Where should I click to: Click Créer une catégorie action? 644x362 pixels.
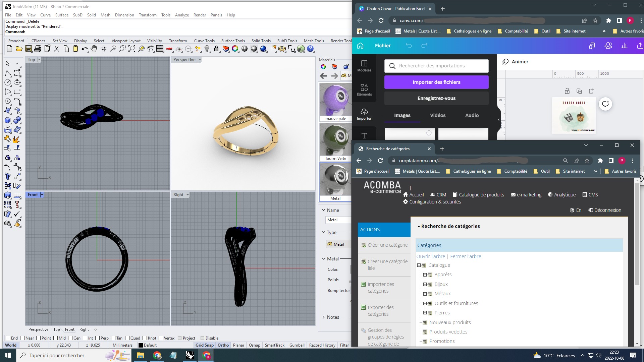click(384, 245)
